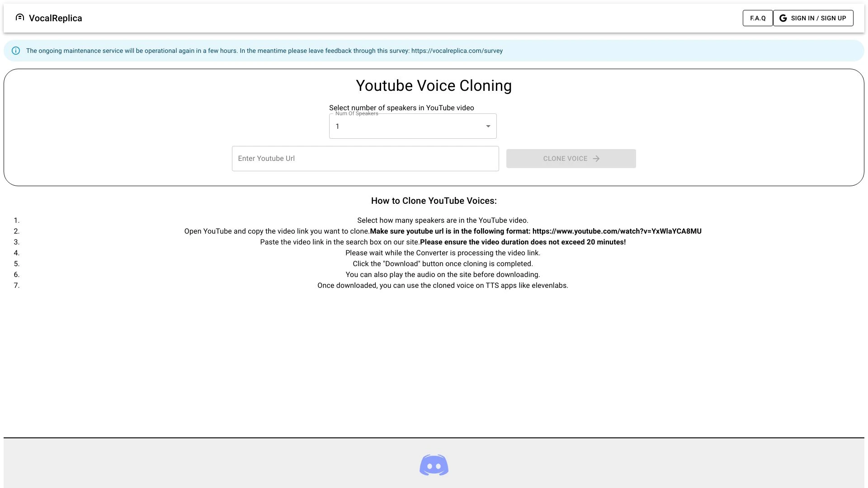The image size is (868, 488).
Task: Click the VocalReplica brand name in the header
Action: point(55,18)
